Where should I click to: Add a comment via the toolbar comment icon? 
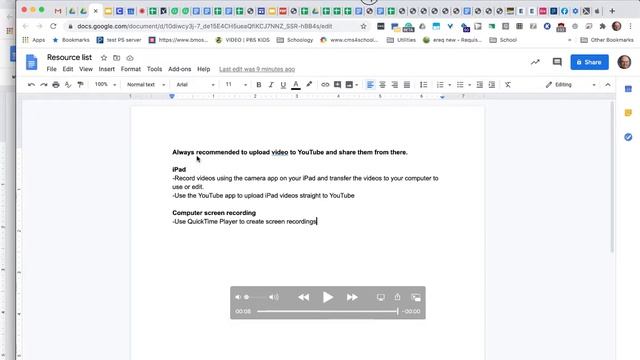[337, 84]
